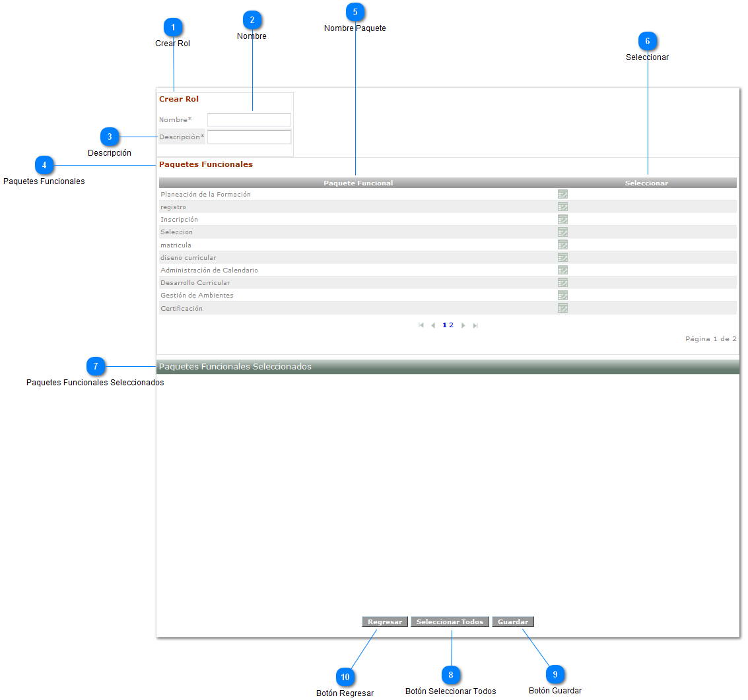Select the Inscripción package icon

click(x=562, y=219)
